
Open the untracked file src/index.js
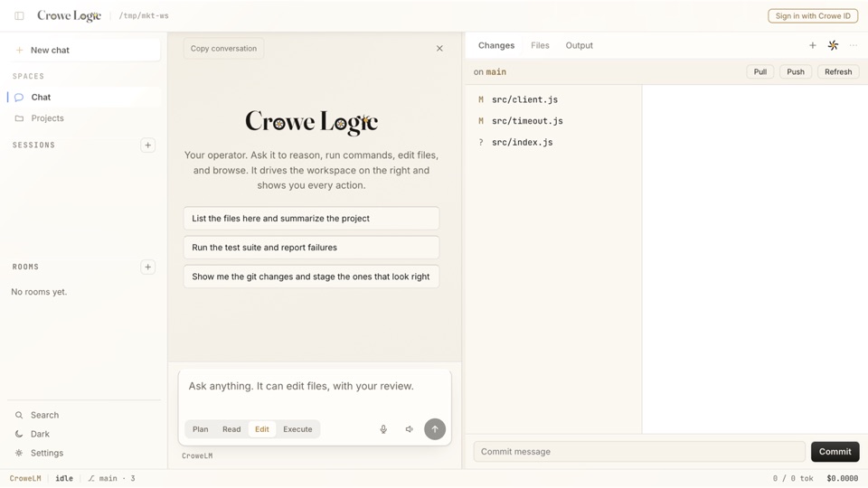point(553,142)
